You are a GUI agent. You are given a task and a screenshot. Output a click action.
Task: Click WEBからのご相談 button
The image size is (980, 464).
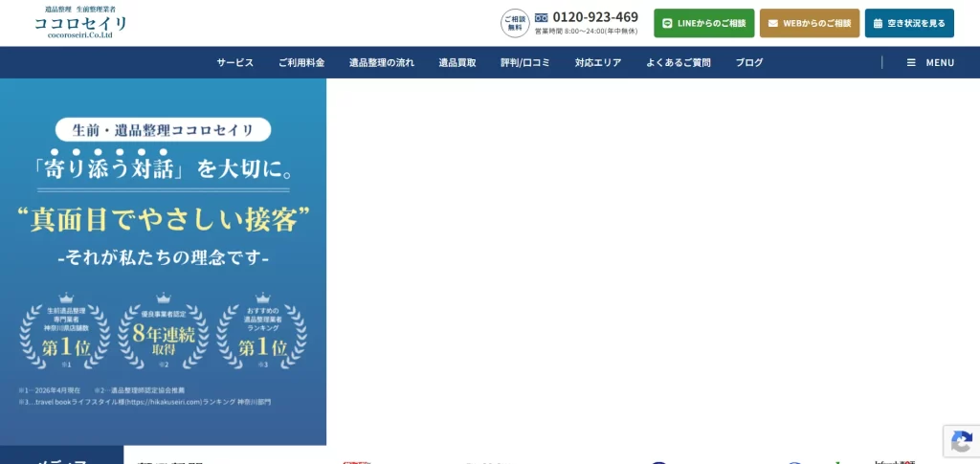click(x=810, y=23)
